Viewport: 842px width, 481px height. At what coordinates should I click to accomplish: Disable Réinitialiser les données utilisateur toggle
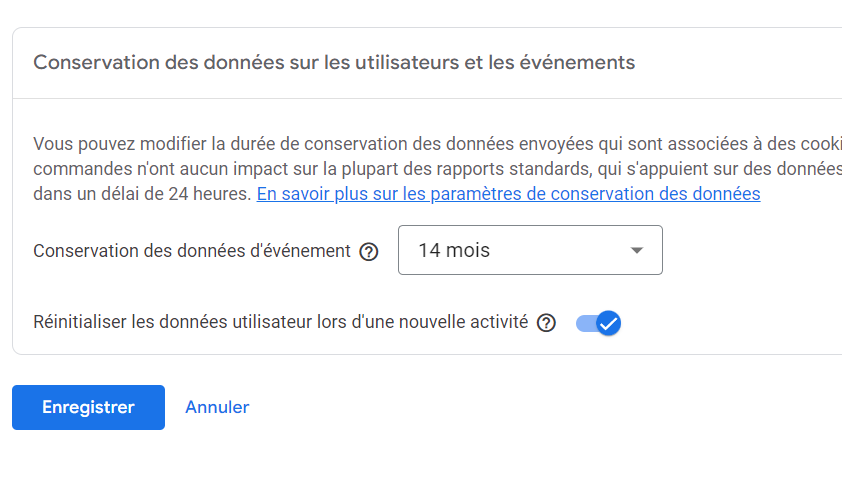[598, 323]
